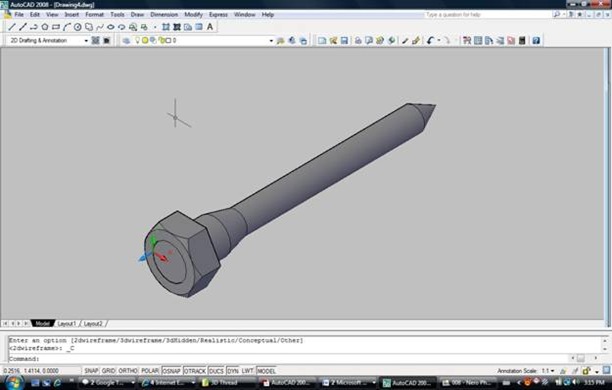Click the Open file icon
612x390 pixels.
coord(333,40)
